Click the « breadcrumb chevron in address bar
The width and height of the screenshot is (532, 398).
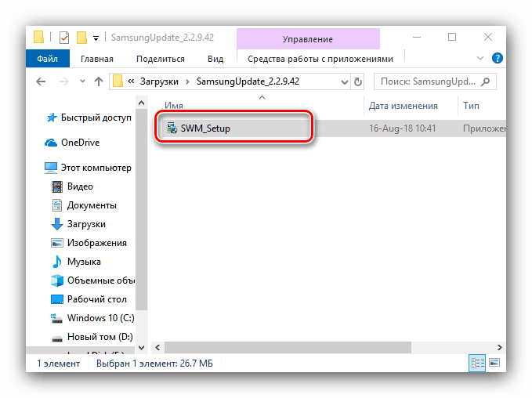(x=131, y=81)
